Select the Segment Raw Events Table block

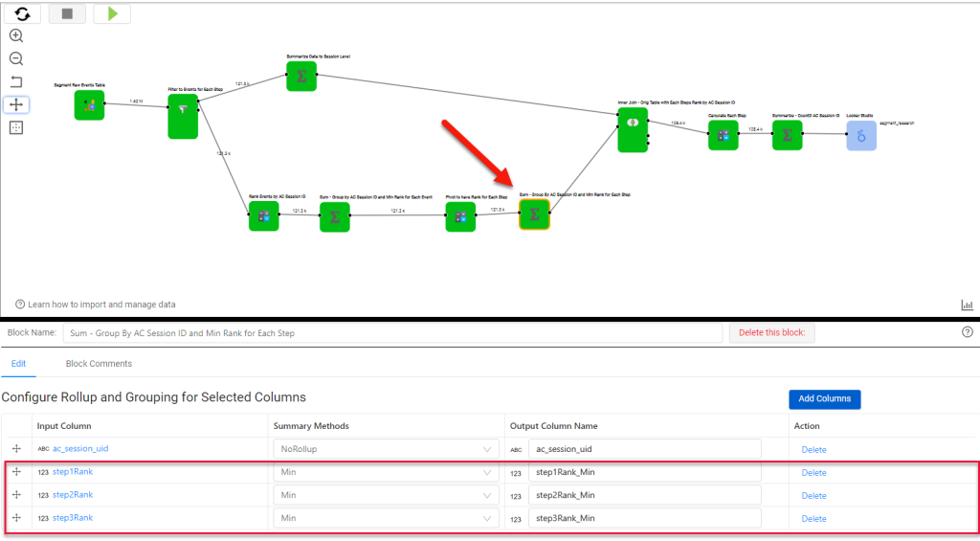pyautogui.click(x=89, y=105)
